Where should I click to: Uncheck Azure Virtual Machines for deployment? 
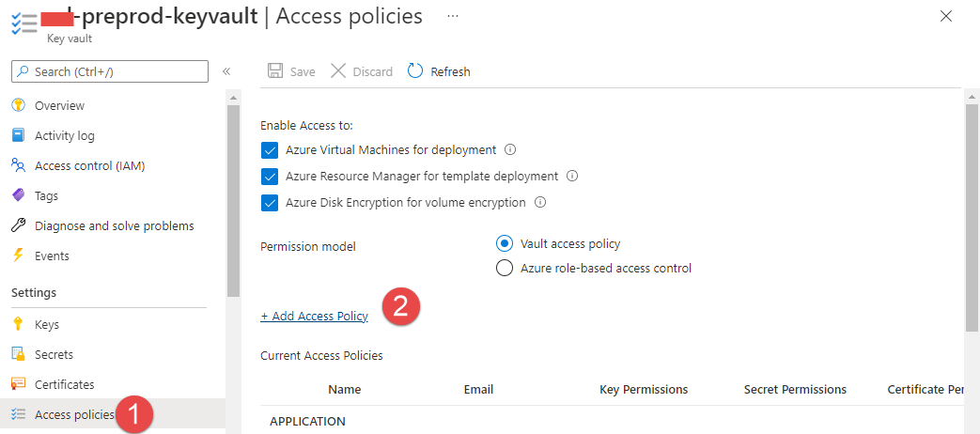[x=270, y=149]
